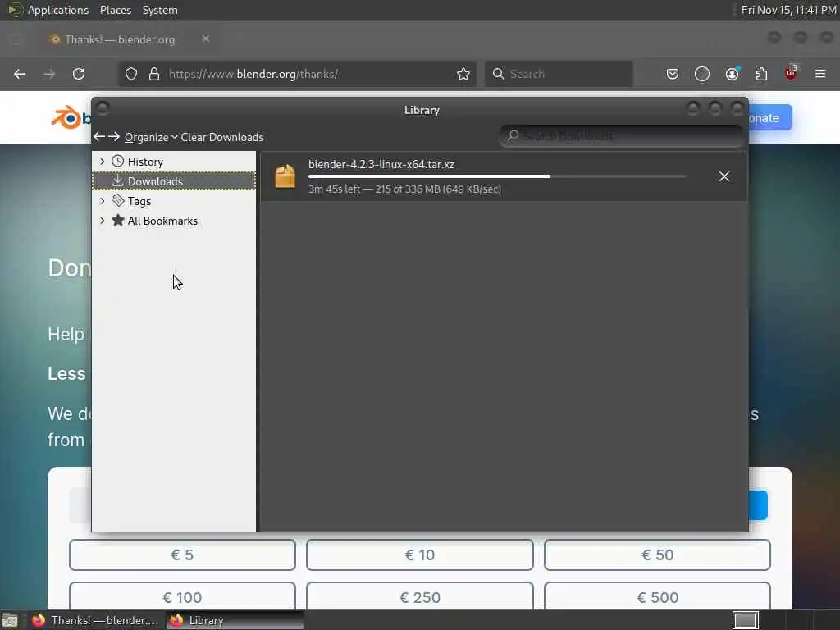This screenshot has width=840, height=630.
Task: Click the clock showing Fri Nov 15
Action: pos(788,10)
